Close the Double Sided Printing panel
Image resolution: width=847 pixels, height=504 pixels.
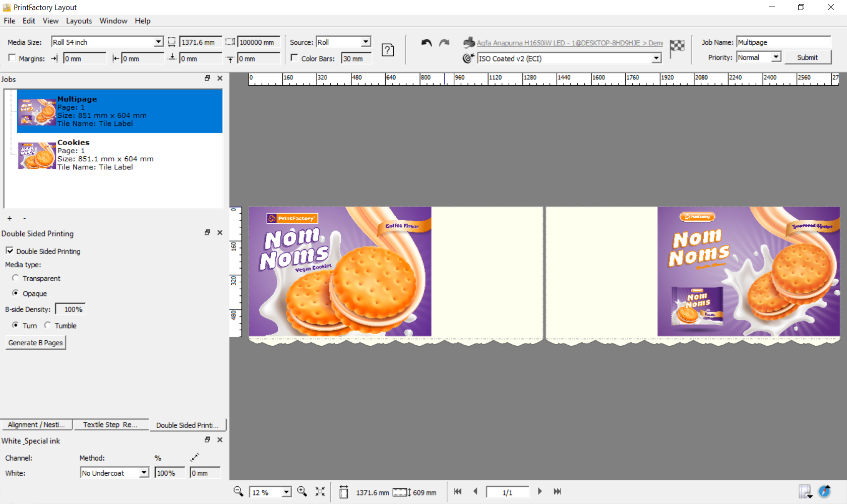tap(220, 232)
